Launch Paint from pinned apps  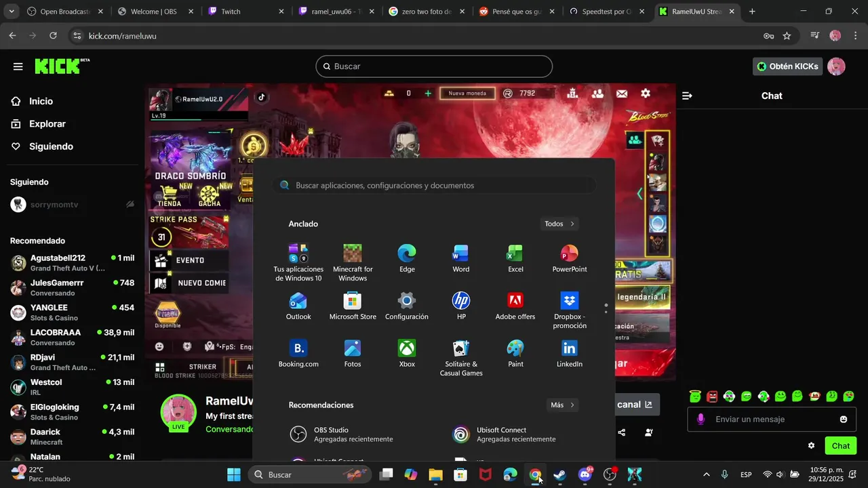tap(515, 353)
